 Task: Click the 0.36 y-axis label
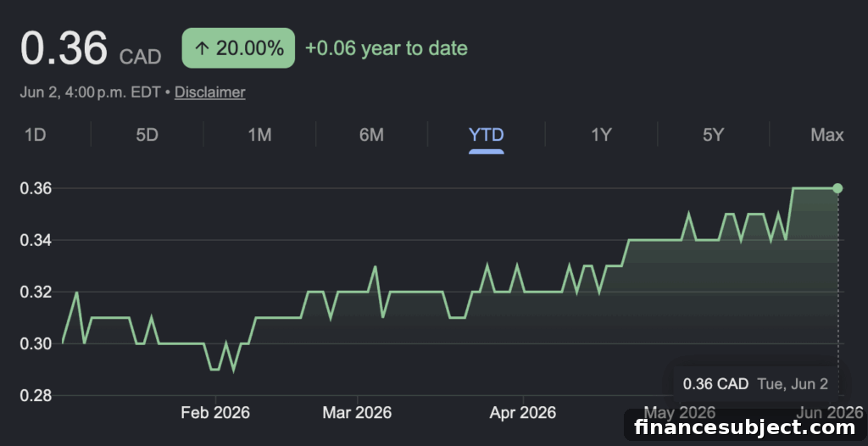(x=36, y=188)
